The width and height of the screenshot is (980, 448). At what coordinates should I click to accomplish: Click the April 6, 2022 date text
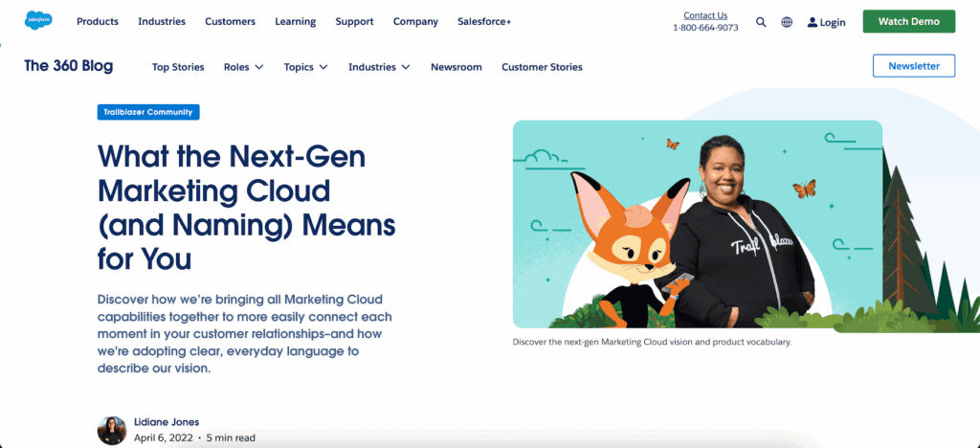pos(163,438)
